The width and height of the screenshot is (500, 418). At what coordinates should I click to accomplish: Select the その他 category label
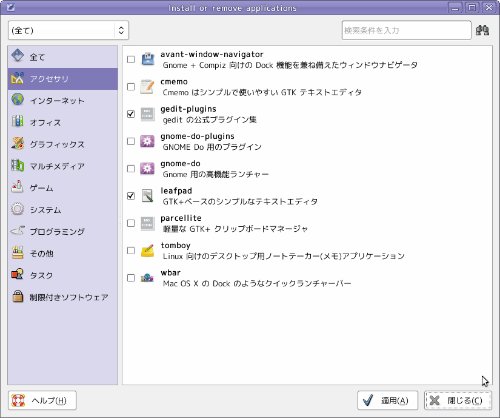click(42, 254)
